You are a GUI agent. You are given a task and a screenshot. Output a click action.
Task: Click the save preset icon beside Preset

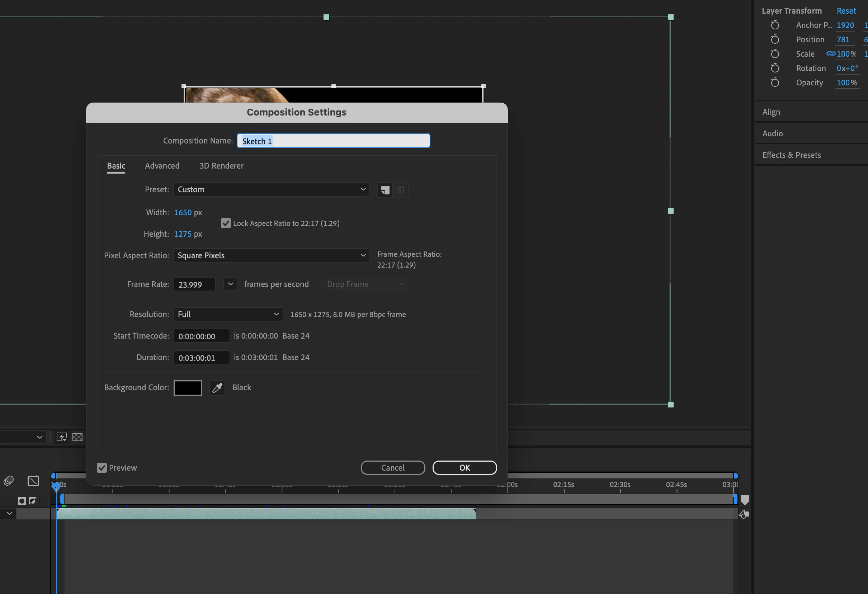pos(385,190)
